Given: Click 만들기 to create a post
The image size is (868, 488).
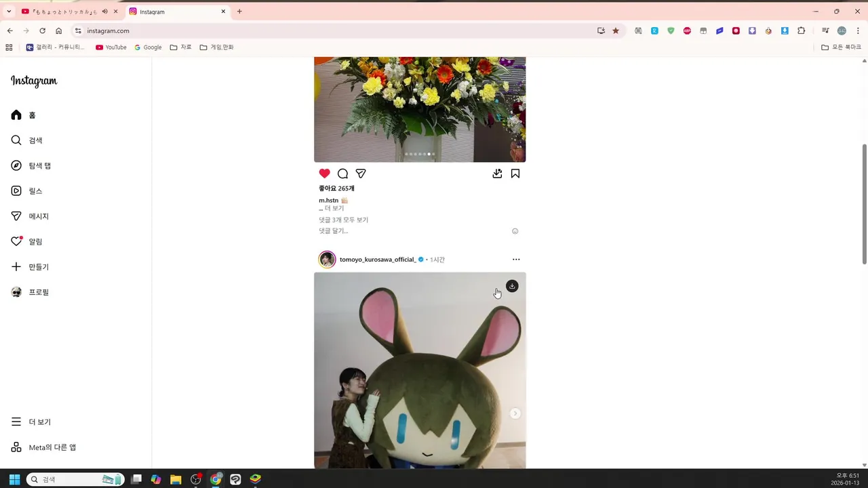Looking at the screenshot, I should (x=30, y=267).
